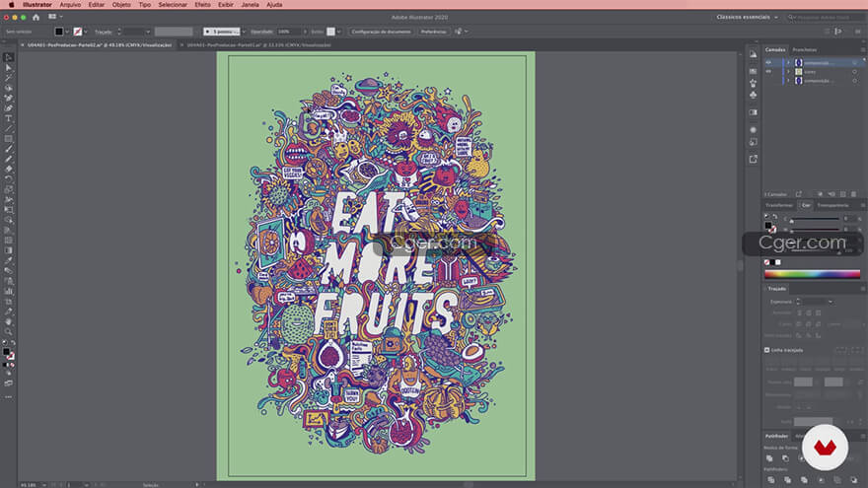Select the Eyedropper tool
Image resolution: width=868 pixels, height=488 pixels.
coord(8,260)
